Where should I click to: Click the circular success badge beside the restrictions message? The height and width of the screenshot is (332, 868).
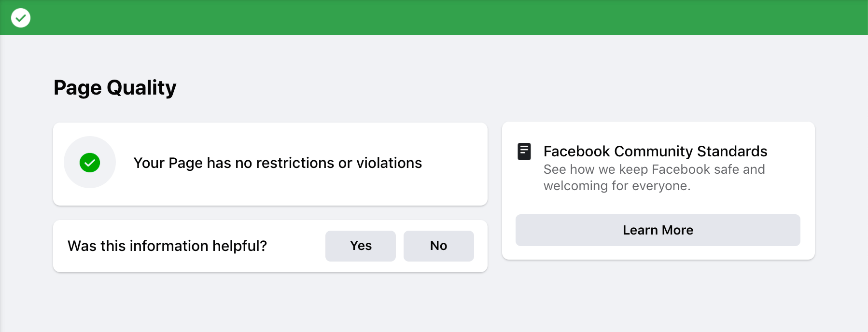90,163
